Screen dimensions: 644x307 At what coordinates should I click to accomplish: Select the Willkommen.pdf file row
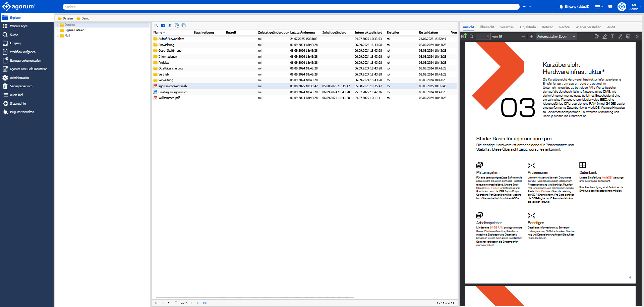304,98
